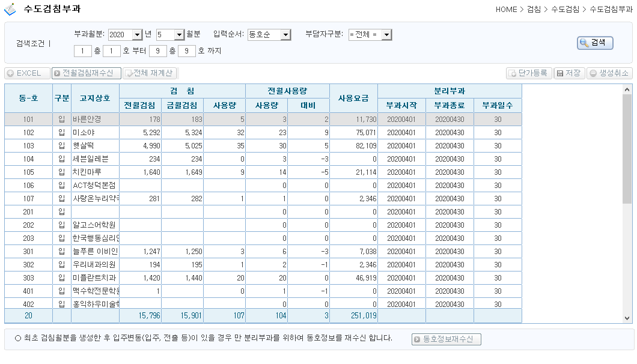Run 전체 재계산 recalculation
Screen dimensions: 637x364
pos(150,73)
